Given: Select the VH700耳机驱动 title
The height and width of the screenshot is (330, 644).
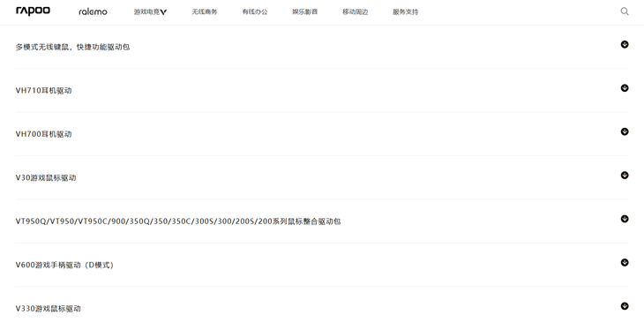Looking at the screenshot, I should [x=43, y=134].
